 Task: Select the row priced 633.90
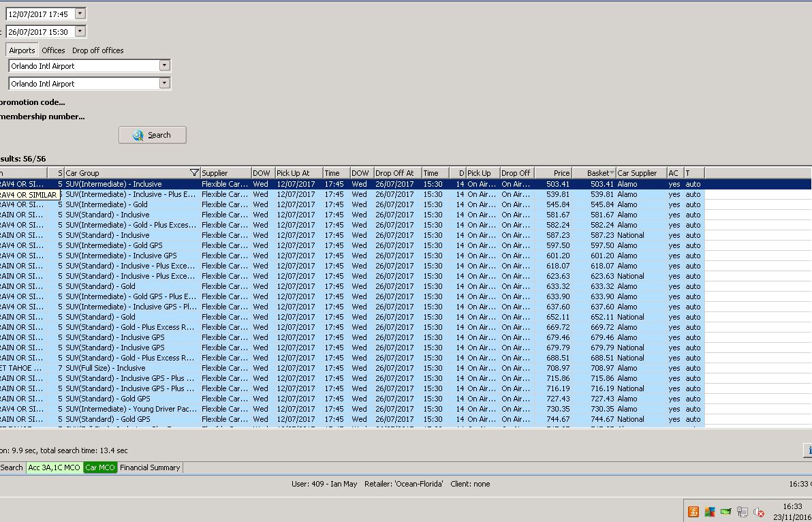352,296
